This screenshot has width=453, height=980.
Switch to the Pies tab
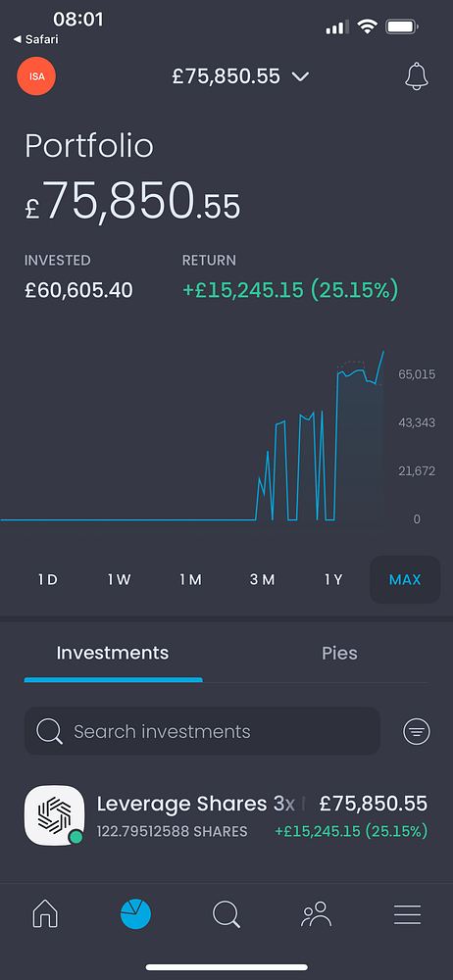(339, 653)
